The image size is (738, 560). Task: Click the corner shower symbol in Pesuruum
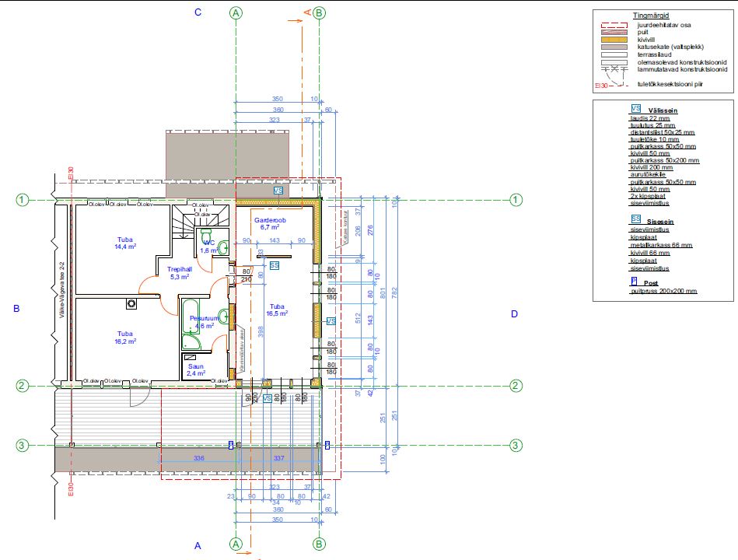pos(190,341)
